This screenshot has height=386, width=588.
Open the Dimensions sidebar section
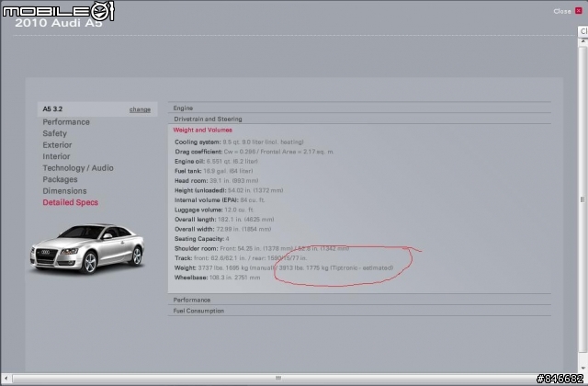[64, 191]
